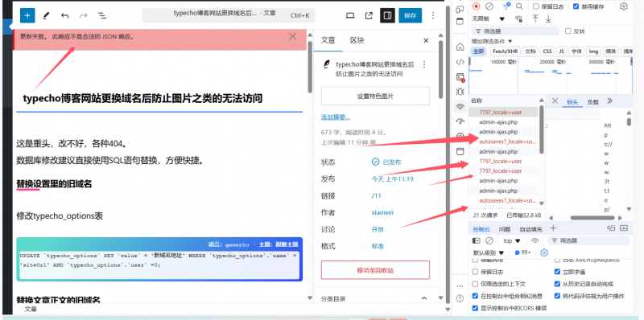The image size is (644, 320).
Task: Select the 文章 sidebar tab
Action: [328, 40]
